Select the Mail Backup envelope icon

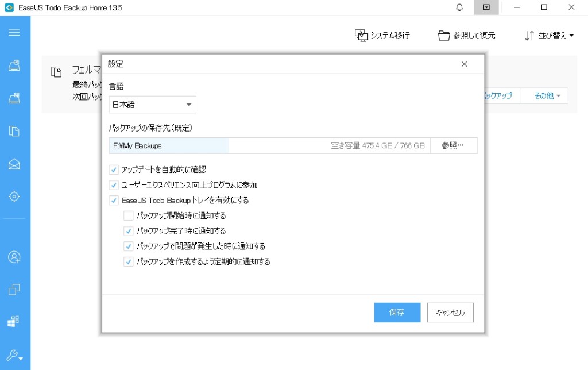click(14, 164)
